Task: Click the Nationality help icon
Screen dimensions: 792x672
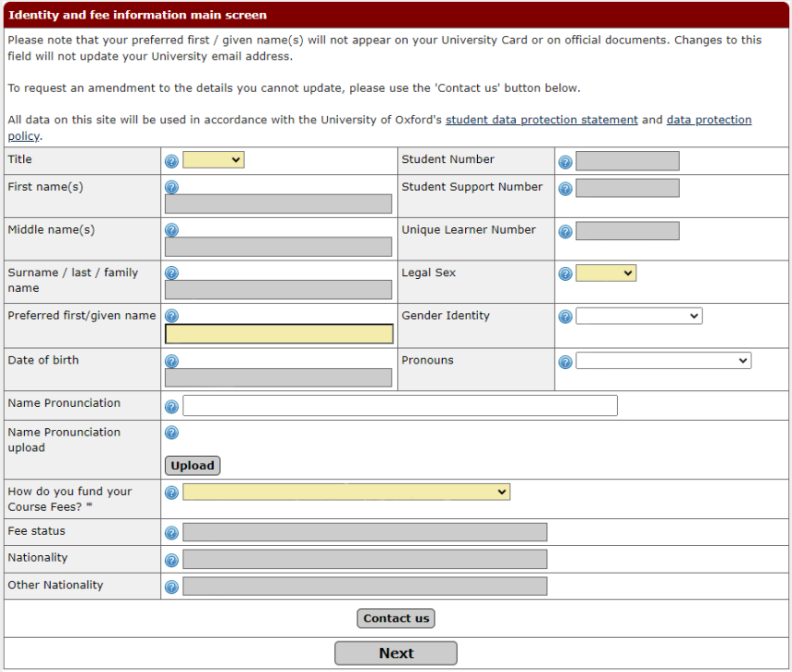Action: click(x=171, y=560)
